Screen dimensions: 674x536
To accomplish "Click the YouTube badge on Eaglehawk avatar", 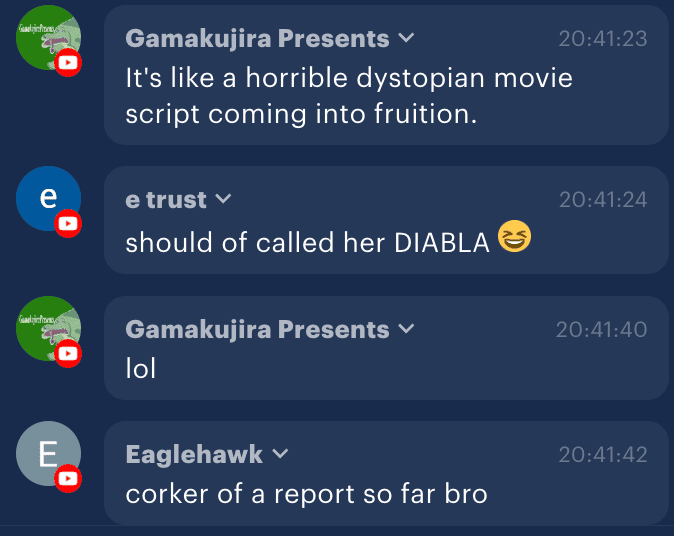I will click(x=68, y=478).
